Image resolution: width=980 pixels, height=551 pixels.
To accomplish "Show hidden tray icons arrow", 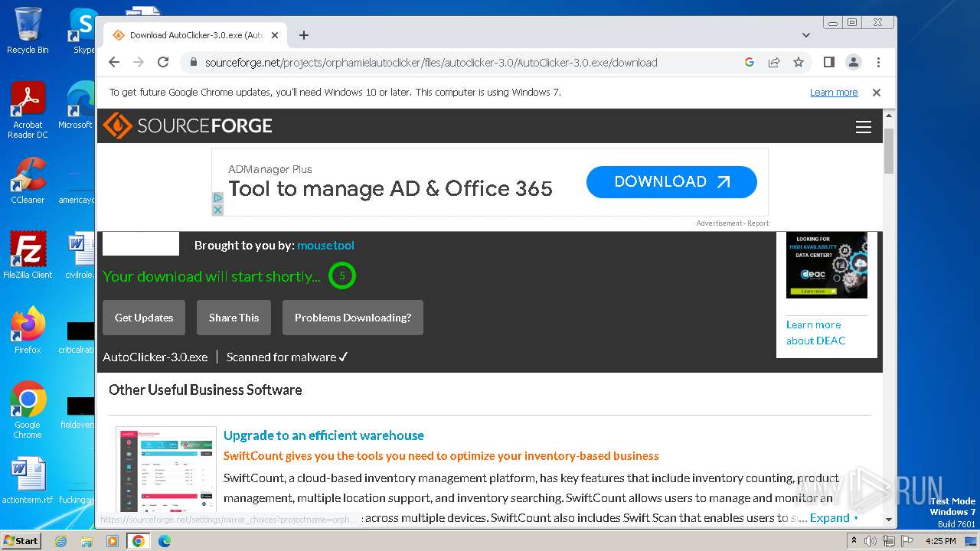I will 854,541.
